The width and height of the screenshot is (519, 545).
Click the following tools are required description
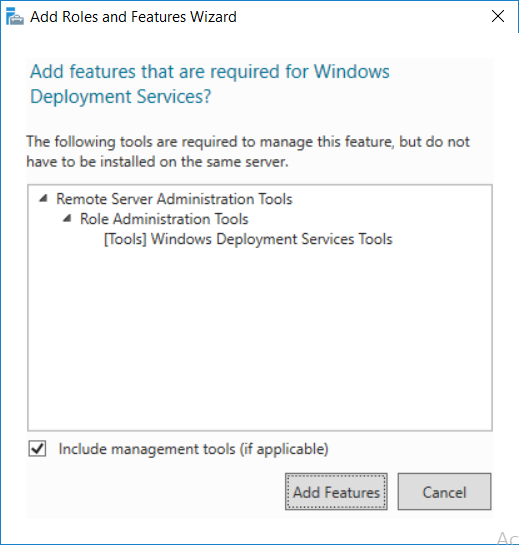pos(248,142)
